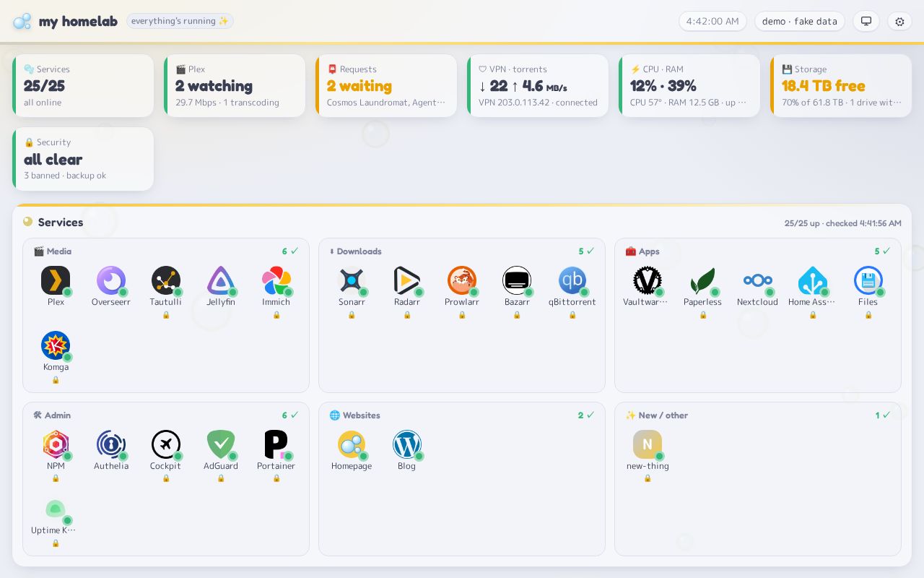Launch the Authelia service
The width and height of the screenshot is (924, 578).
pos(111,444)
